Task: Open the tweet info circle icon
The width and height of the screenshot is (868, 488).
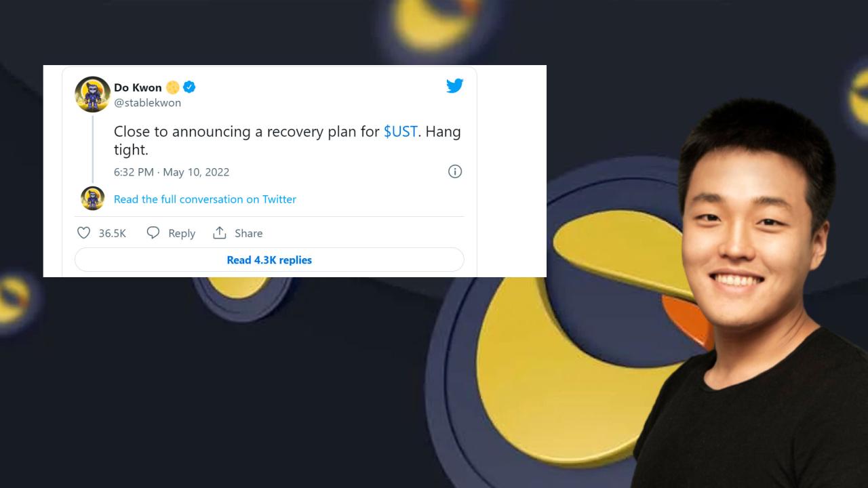Action: [x=455, y=171]
